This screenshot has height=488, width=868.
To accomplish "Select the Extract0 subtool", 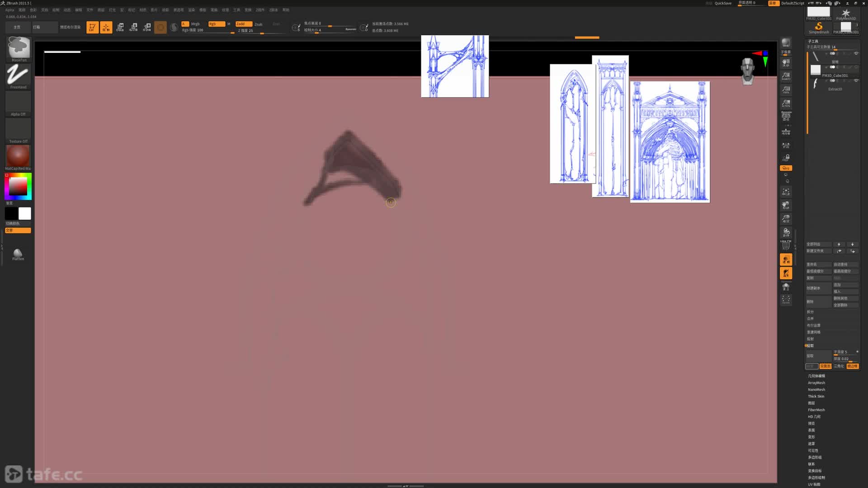I will tap(835, 84).
